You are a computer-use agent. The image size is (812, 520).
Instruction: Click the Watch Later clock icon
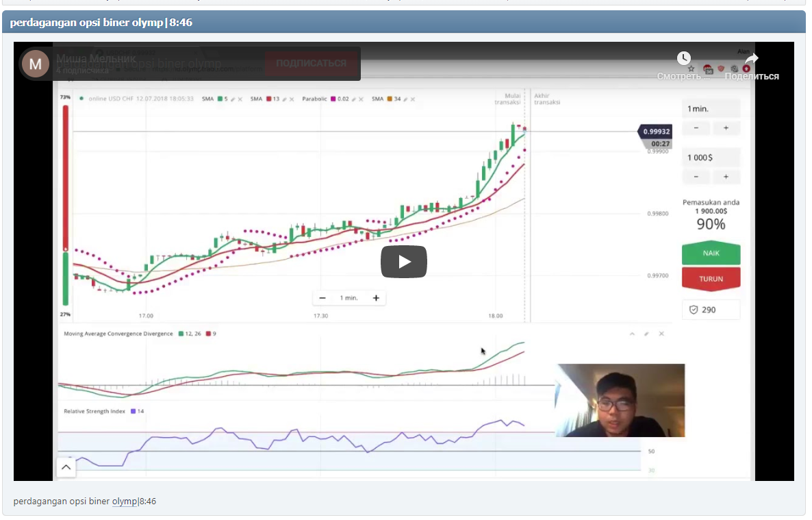coord(684,59)
